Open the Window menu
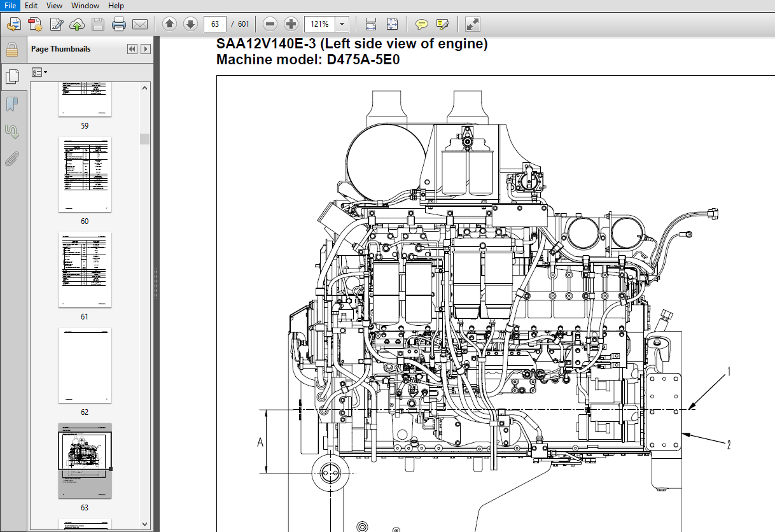 pos(85,6)
